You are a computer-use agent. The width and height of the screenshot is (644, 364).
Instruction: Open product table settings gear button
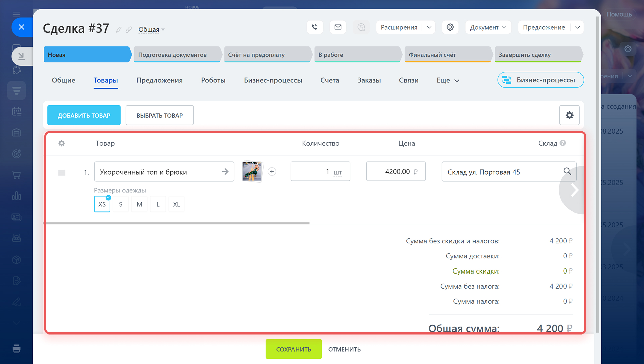tap(569, 115)
